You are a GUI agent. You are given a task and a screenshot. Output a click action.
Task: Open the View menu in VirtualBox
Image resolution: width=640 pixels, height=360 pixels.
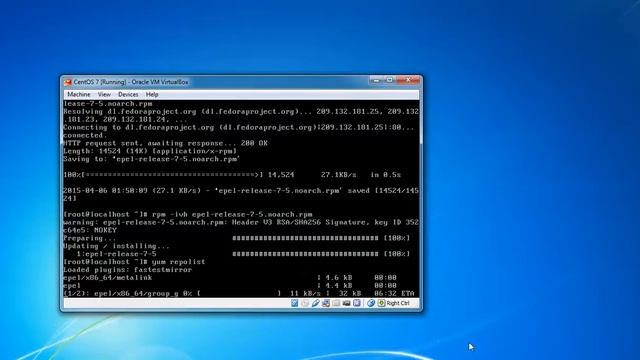point(104,94)
